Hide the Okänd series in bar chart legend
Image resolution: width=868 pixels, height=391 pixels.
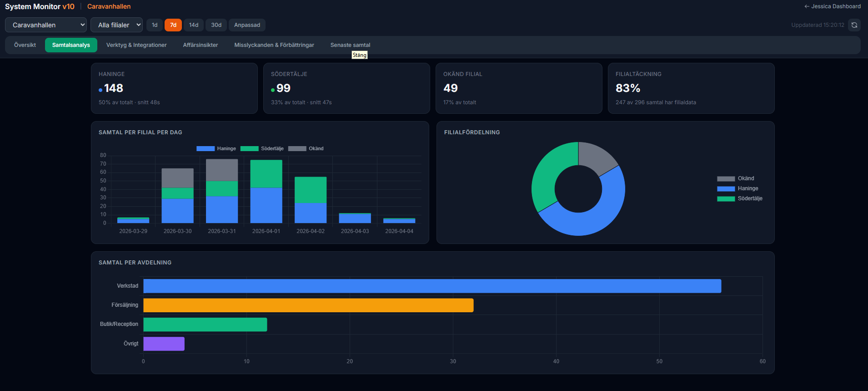(306, 149)
